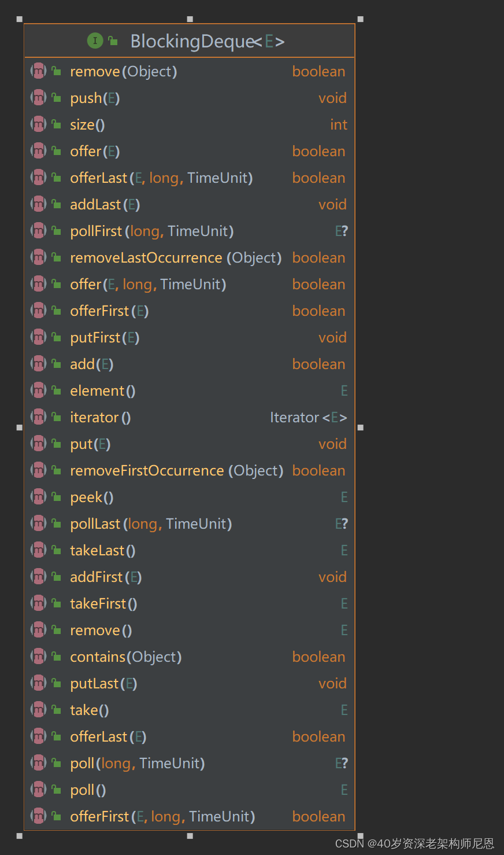
Task: Click method icon next to offer(E)
Action: coord(38,151)
